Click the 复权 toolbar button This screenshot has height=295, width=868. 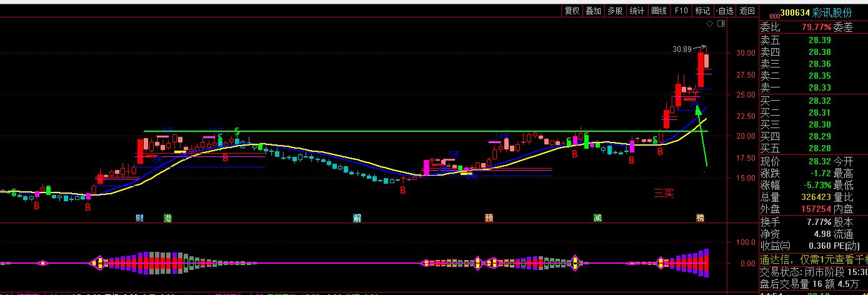click(x=572, y=11)
